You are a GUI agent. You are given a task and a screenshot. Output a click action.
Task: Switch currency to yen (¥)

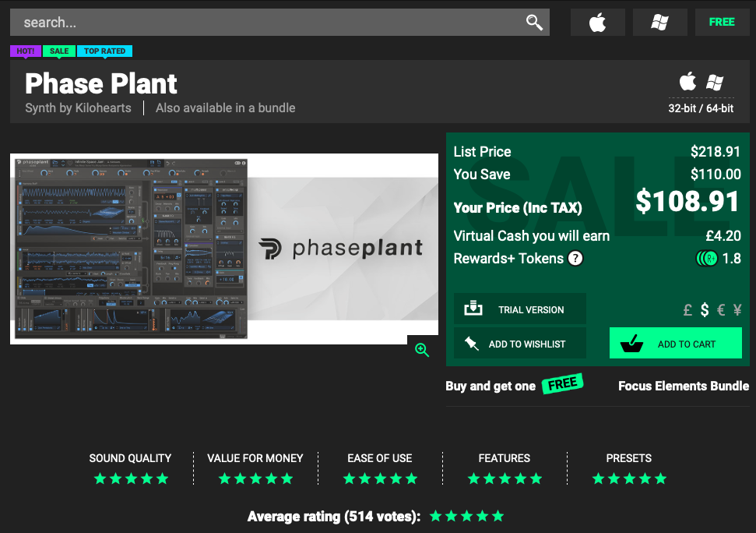pos(737,309)
